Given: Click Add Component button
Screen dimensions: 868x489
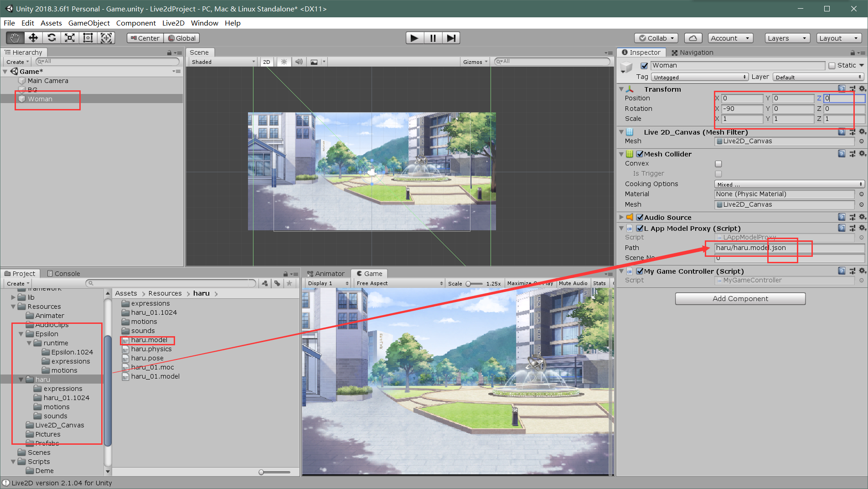Looking at the screenshot, I should point(740,298).
